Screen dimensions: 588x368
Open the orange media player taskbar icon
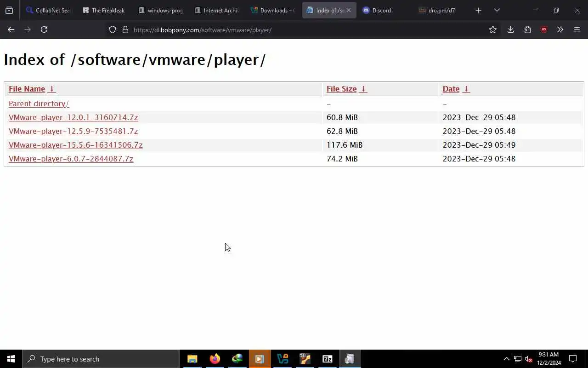[260, 359]
